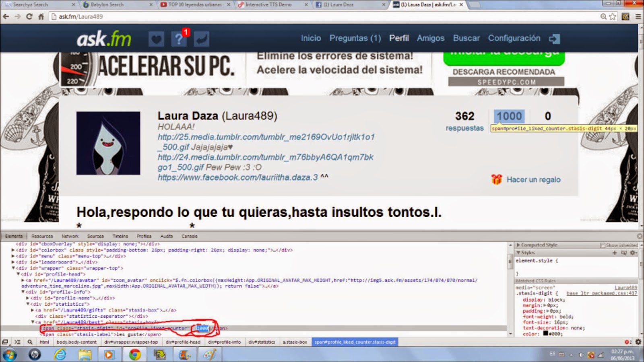644x362 pixels.
Task: Click the DevTools dock-to-window icon
Action: pos(5,342)
